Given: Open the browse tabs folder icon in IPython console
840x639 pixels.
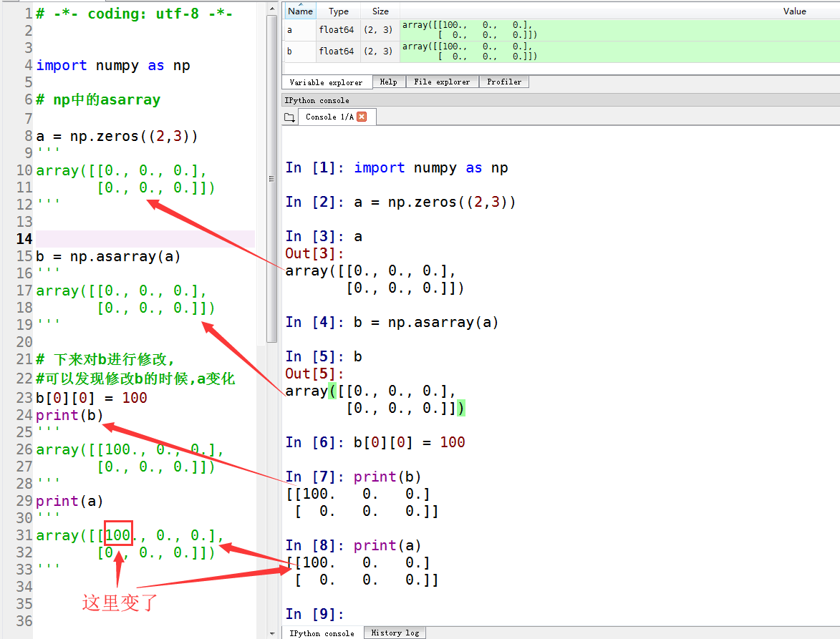Looking at the screenshot, I should (289, 116).
